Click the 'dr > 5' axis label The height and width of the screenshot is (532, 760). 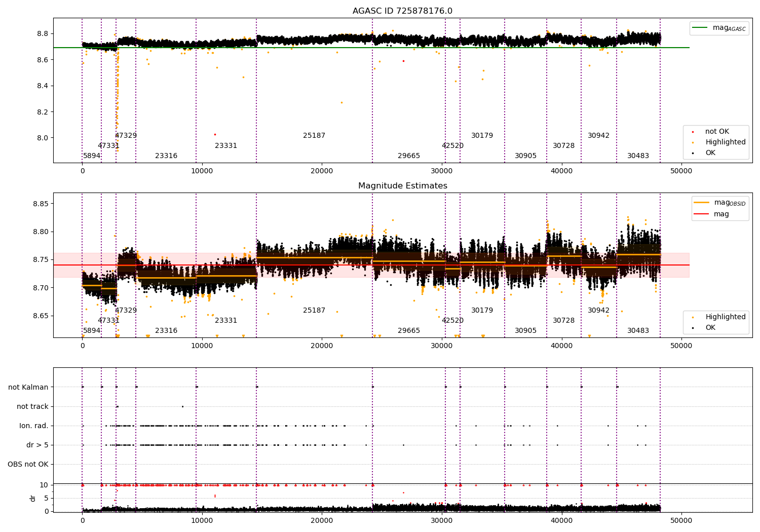tap(37, 445)
